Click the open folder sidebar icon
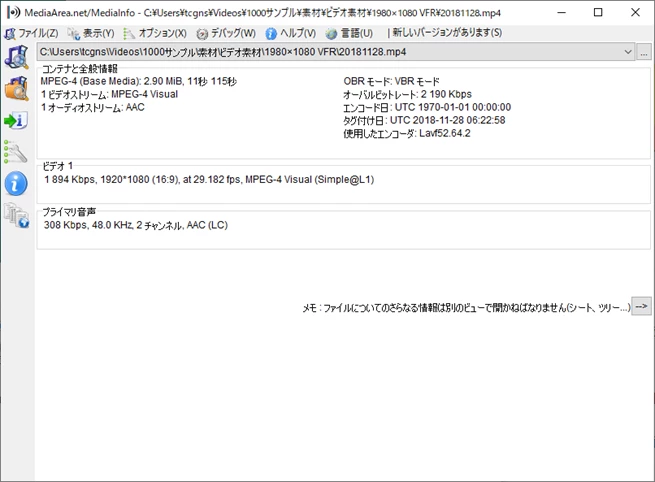Screen dimensions: 655x482 coord(16,89)
